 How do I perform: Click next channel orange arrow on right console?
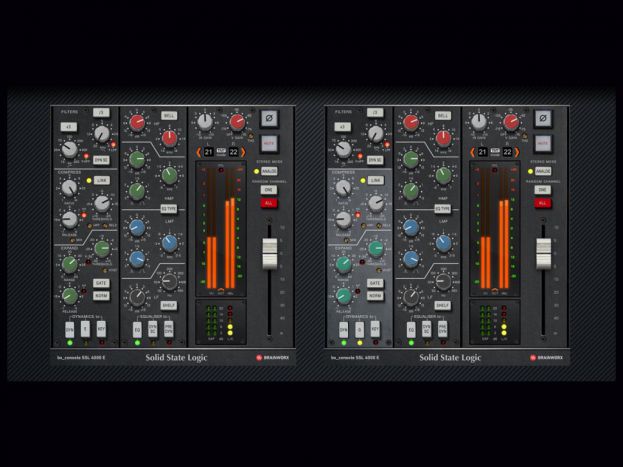(517, 152)
